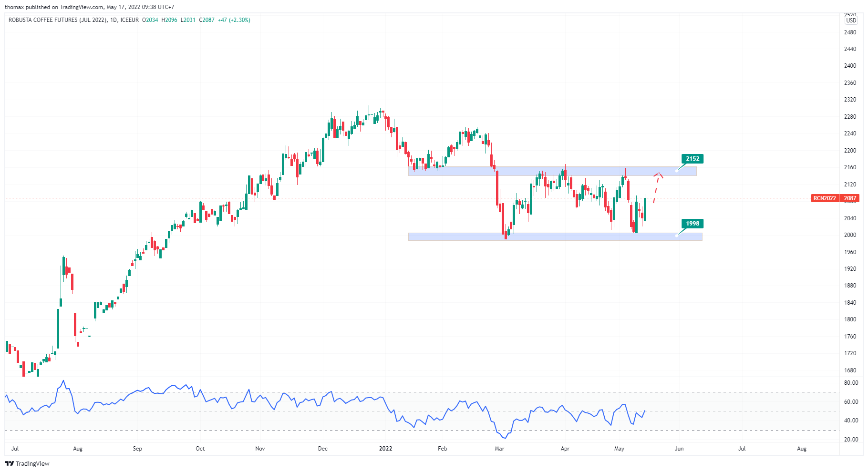Click the red 2087 current price tag
The image size is (868, 472).
click(x=850, y=198)
